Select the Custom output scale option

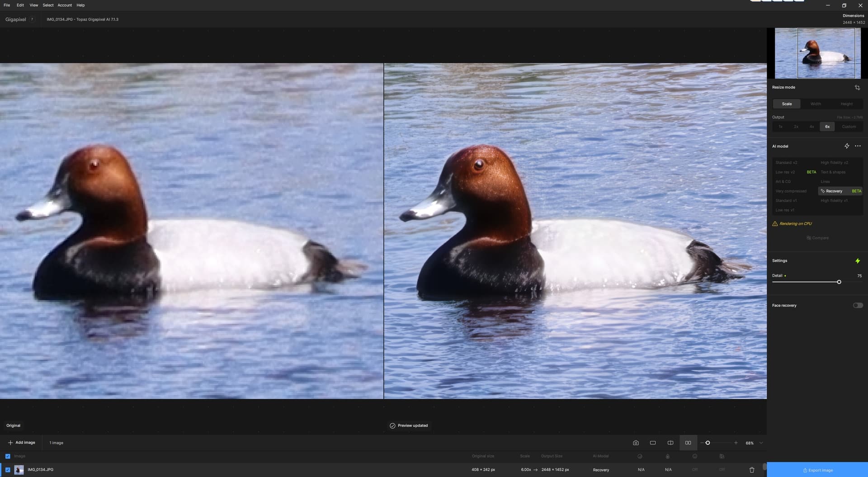849,127
